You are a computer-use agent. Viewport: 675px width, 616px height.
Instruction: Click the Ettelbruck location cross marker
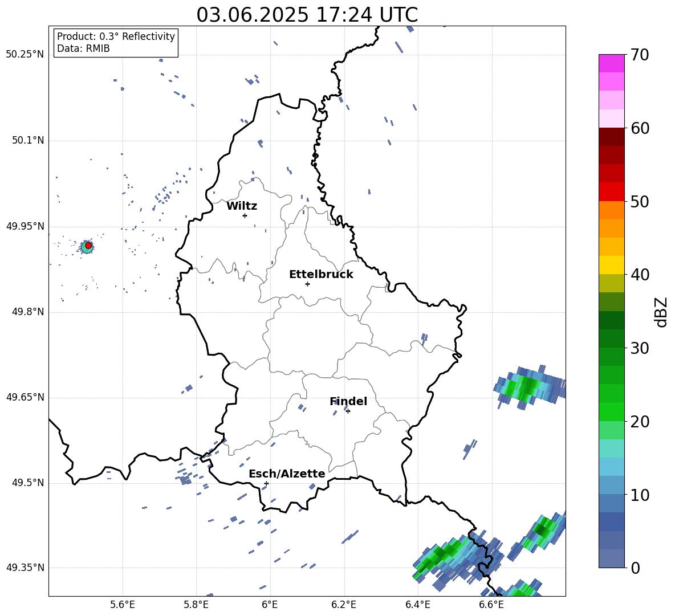[307, 284]
